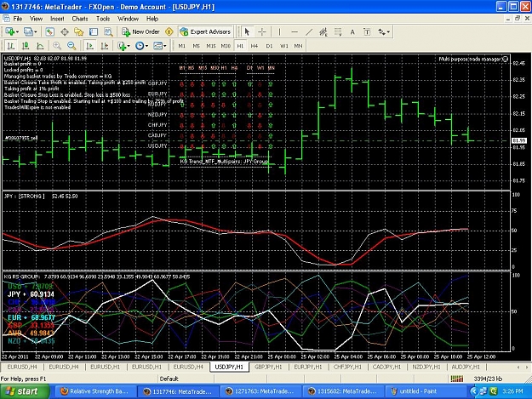The width and height of the screenshot is (532, 399).
Task: Open the Tools menu
Action: [x=103, y=19]
